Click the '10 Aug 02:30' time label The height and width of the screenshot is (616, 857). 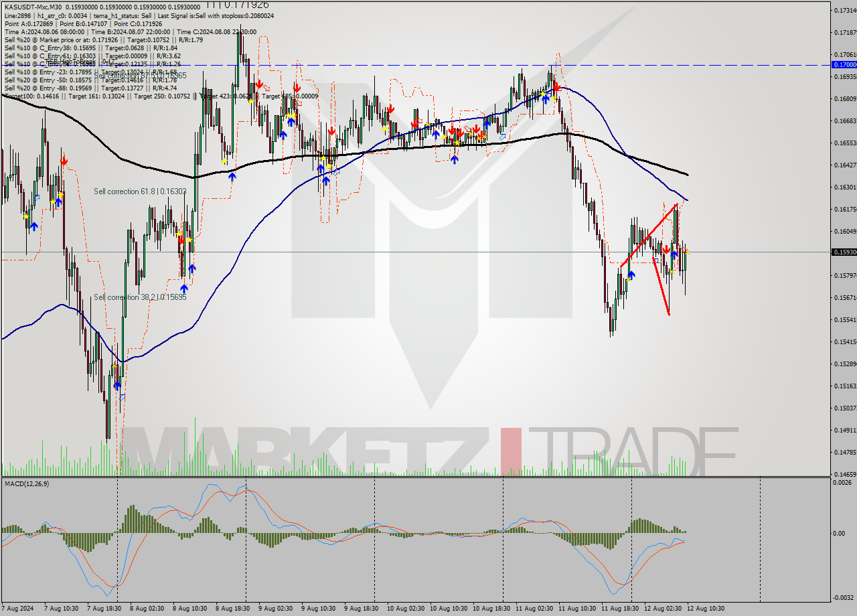pyautogui.click(x=405, y=609)
